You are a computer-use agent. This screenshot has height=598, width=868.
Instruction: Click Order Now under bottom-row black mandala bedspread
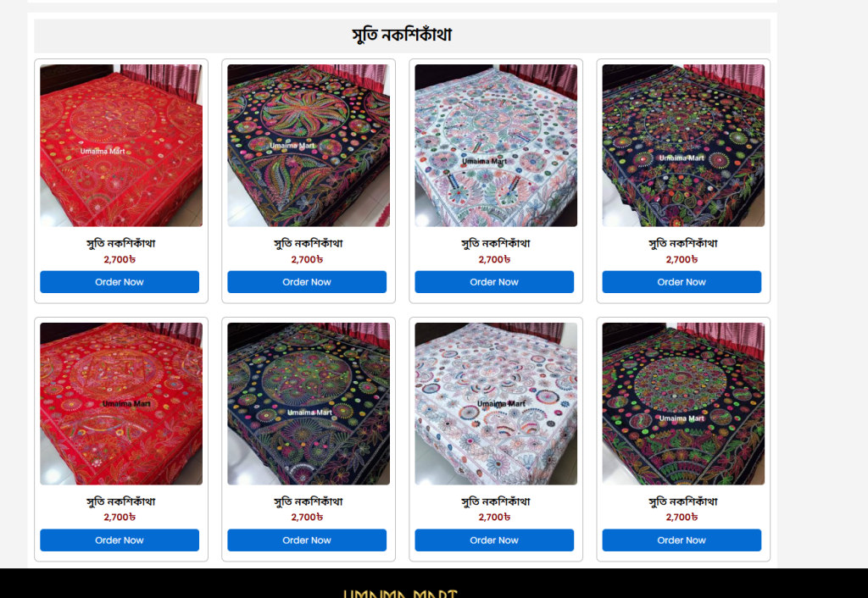(x=307, y=540)
